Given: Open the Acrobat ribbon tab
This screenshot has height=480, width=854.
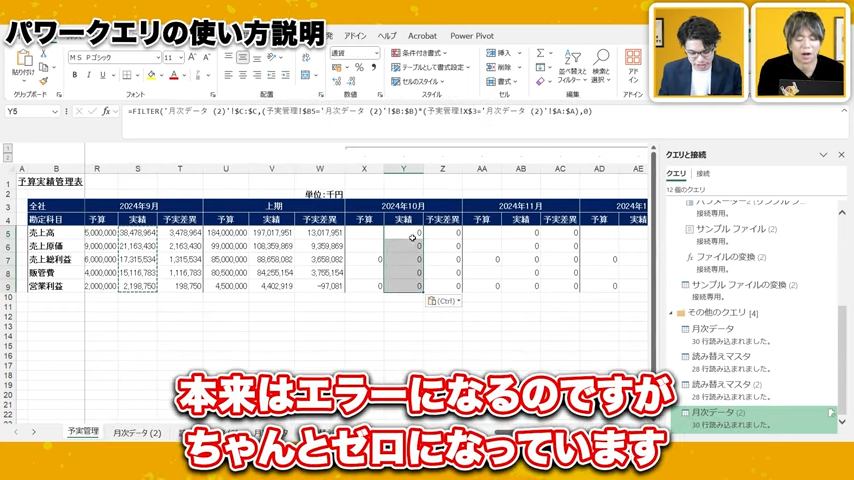Looking at the screenshot, I should [422, 36].
